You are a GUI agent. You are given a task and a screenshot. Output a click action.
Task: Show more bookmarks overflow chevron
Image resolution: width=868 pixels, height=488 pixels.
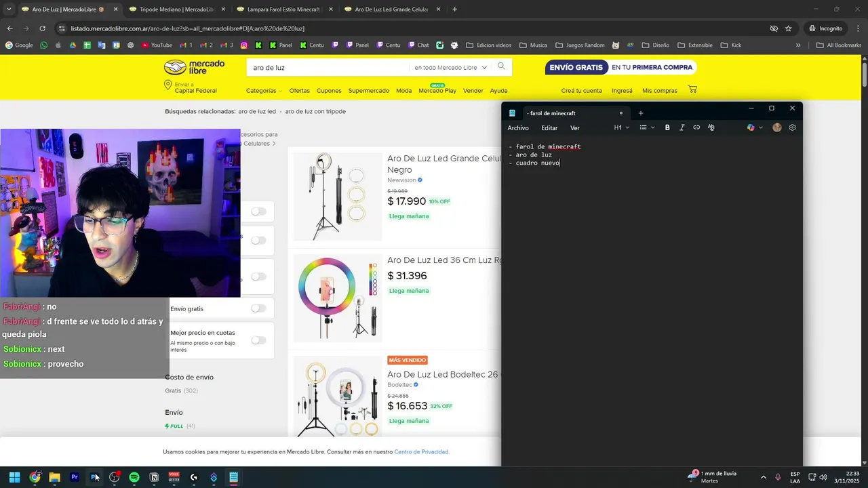click(x=798, y=45)
